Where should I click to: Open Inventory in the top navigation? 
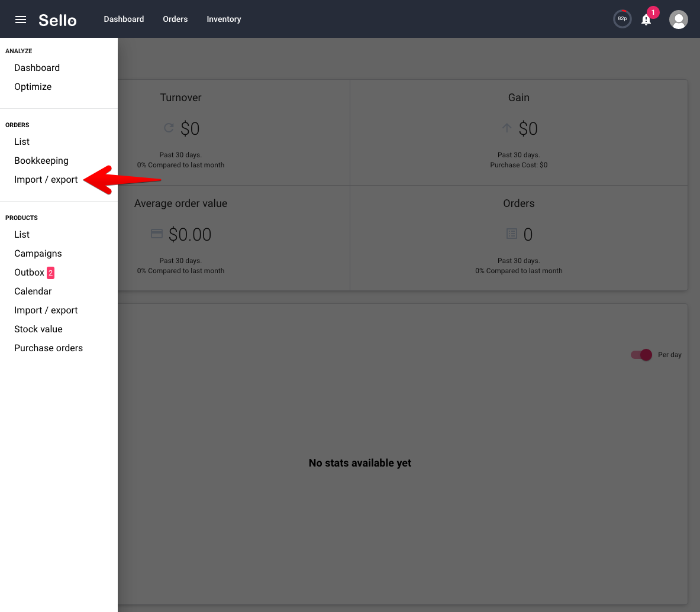(224, 19)
